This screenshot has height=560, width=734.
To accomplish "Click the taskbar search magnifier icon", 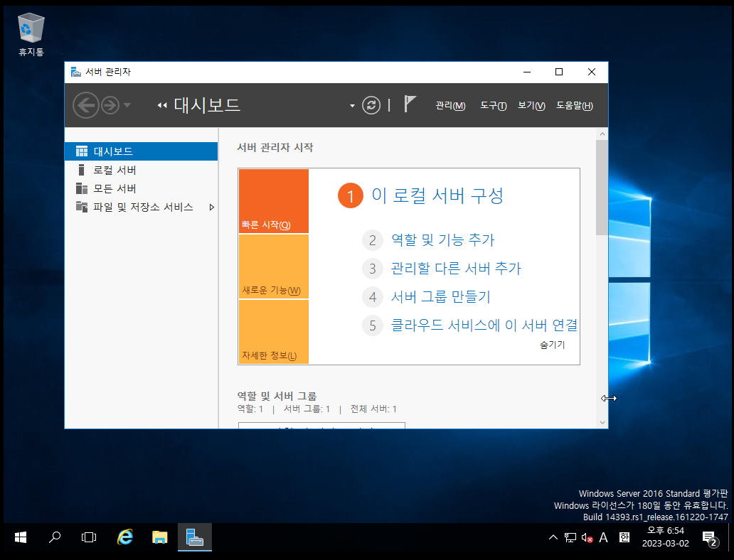I will (x=55, y=537).
